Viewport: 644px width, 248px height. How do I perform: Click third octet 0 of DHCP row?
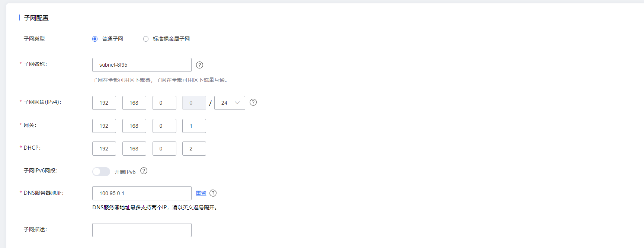pyautogui.click(x=164, y=149)
